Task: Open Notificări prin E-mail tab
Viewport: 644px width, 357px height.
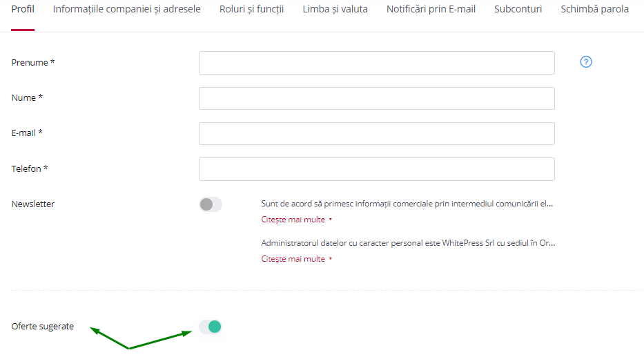Action: pyautogui.click(x=431, y=9)
